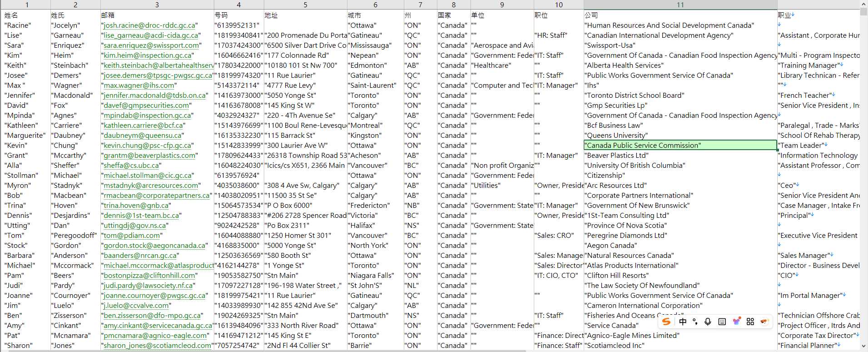Select column 5 header

[305, 5]
